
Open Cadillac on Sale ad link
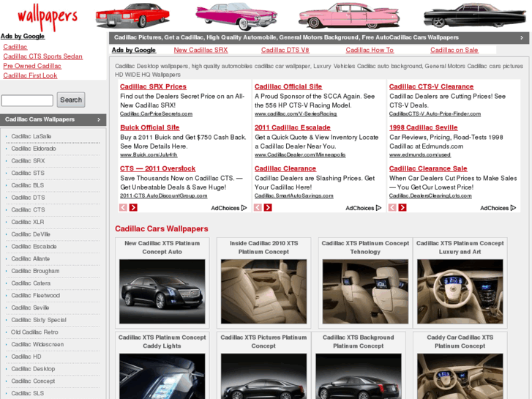[x=454, y=50]
